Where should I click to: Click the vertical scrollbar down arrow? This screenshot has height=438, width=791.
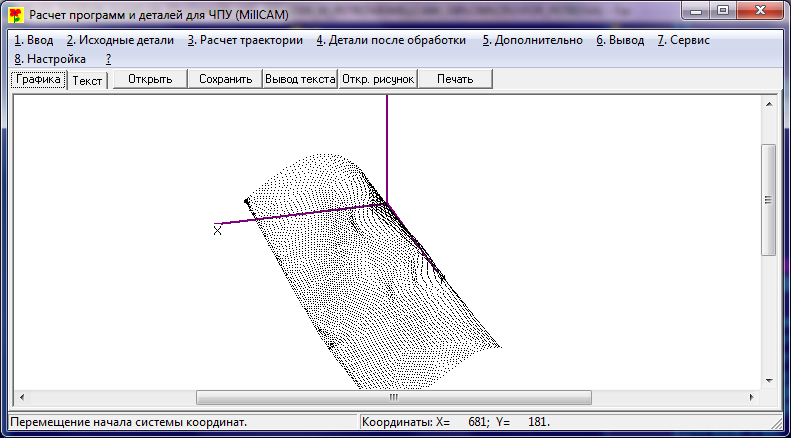click(x=769, y=380)
